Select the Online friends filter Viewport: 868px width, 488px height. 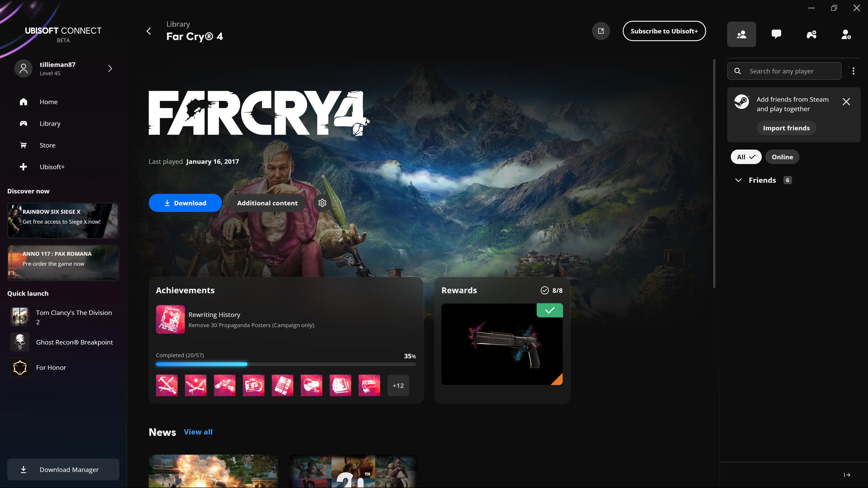click(x=782, y=157)
